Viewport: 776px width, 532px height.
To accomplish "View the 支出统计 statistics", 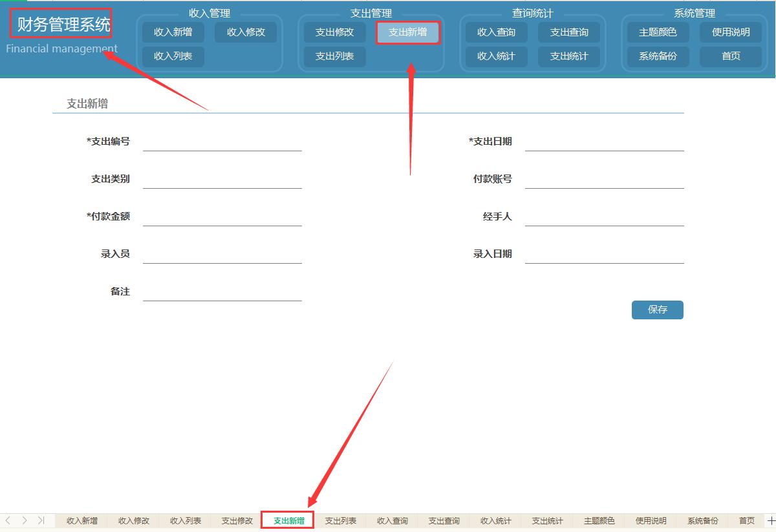I will 570,56.
